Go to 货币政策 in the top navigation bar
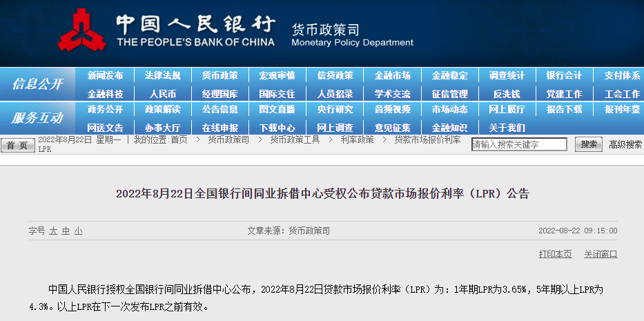This screenshot has height=321, width=644. point(219,76)
